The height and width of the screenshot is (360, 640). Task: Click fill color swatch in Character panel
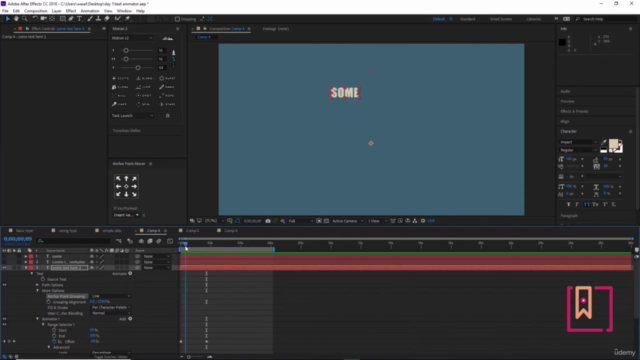(613, 143)
